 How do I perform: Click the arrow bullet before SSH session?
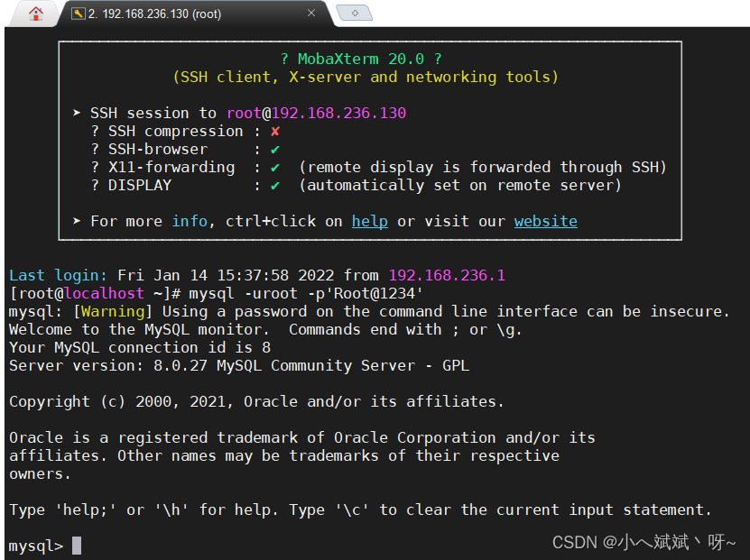[77, 113]
